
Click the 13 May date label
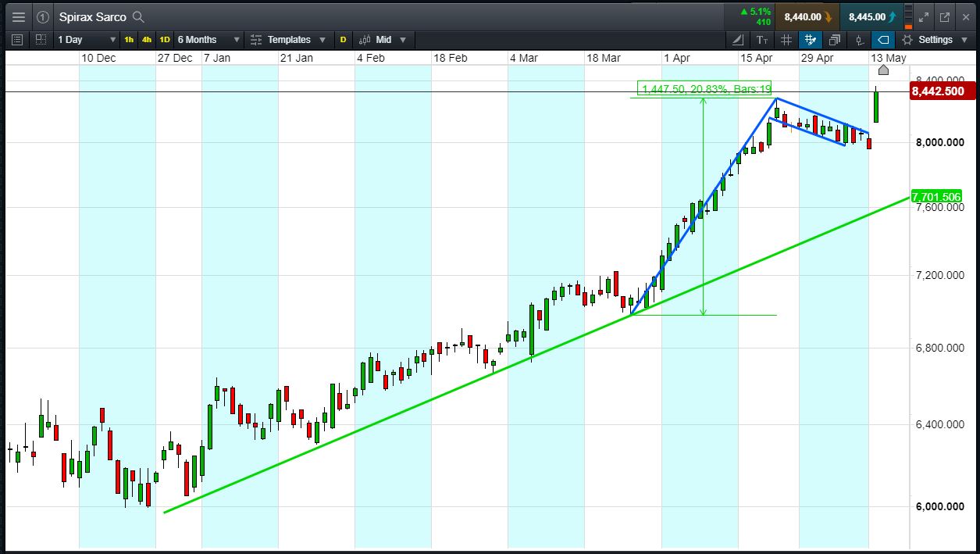[x=889, y=58]
